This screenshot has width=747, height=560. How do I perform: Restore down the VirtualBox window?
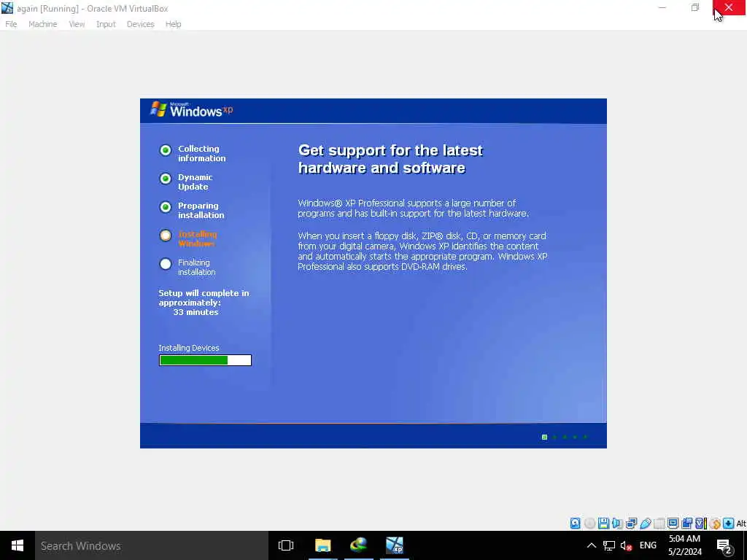coord(695,7)
